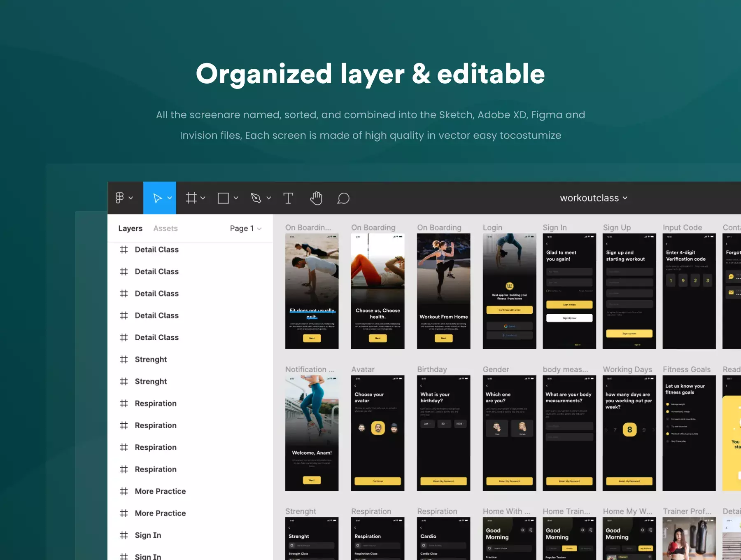Activate the Hand tool
Screen dimensions: 741x560
click(316, 198)
